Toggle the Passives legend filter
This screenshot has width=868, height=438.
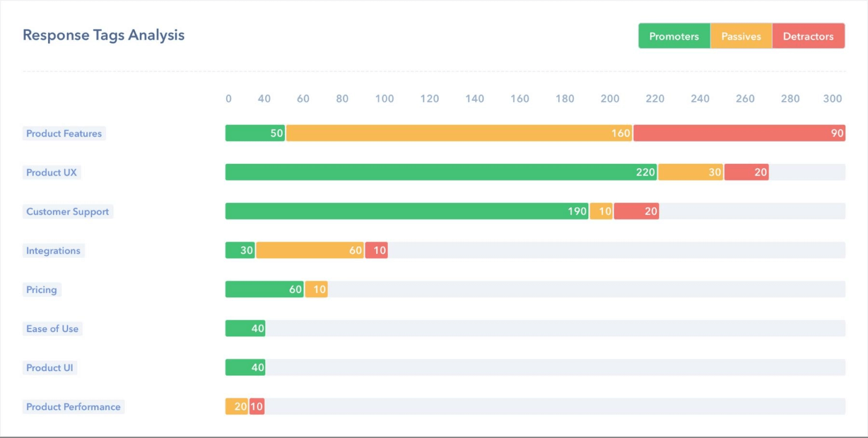(741, 36)
